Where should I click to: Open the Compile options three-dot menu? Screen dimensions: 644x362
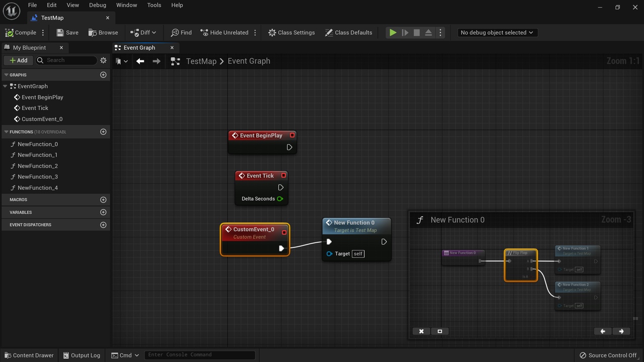(x=43, y=32)
